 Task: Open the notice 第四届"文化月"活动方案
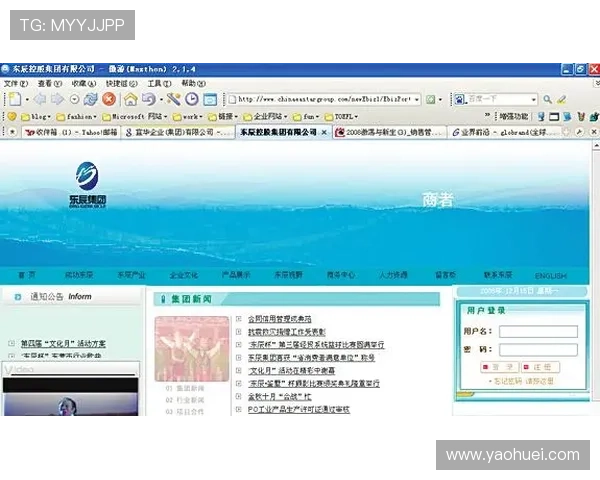pyautogui.click(x=63, y=343)
